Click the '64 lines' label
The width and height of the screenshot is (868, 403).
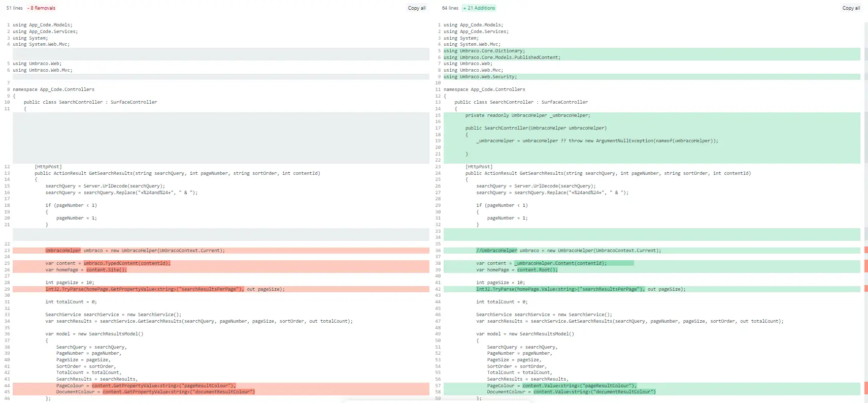[450, 8]
